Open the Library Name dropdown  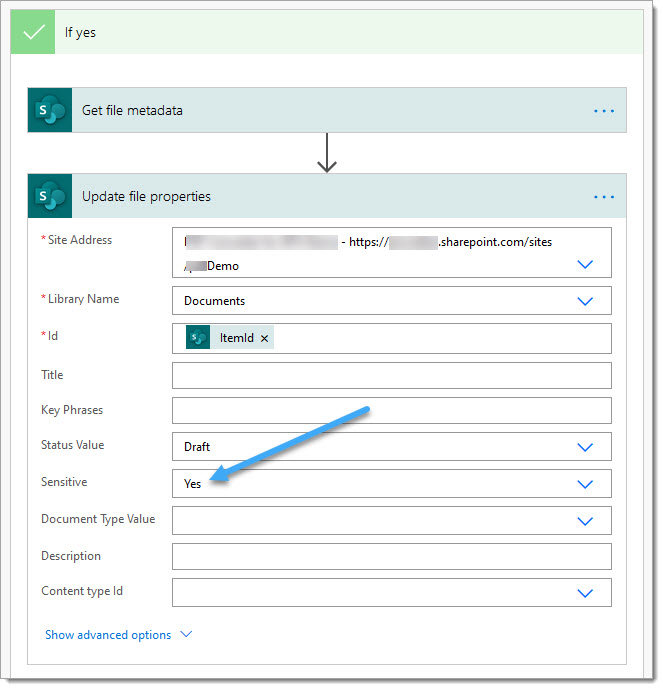coord(586,301)
